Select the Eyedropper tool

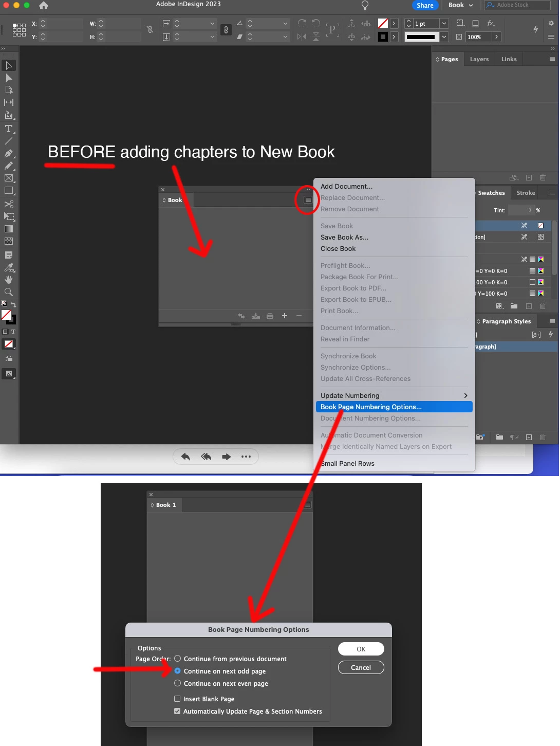point(9,267)
